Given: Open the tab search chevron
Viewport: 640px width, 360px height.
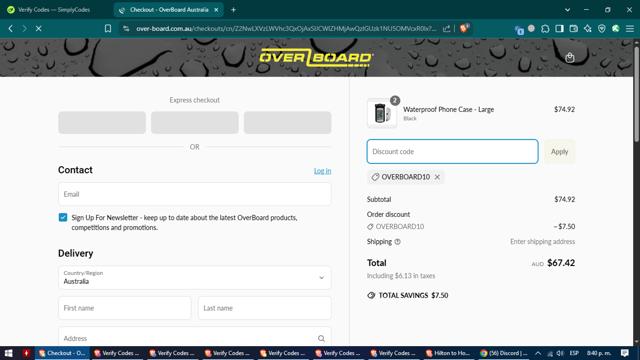Looking at the screenshot, I should [x=567, y=10].
